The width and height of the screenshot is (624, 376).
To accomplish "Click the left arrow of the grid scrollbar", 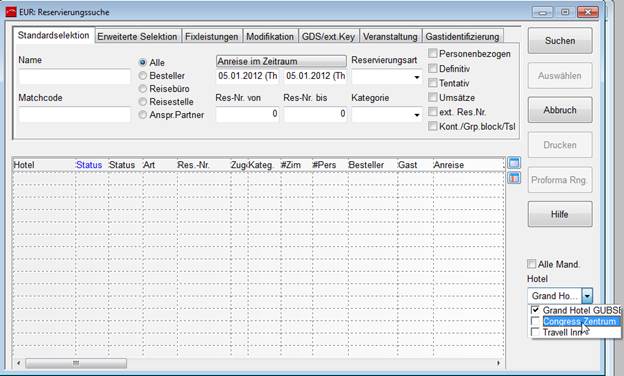I will pyautogui.click(x=18, y=363).
